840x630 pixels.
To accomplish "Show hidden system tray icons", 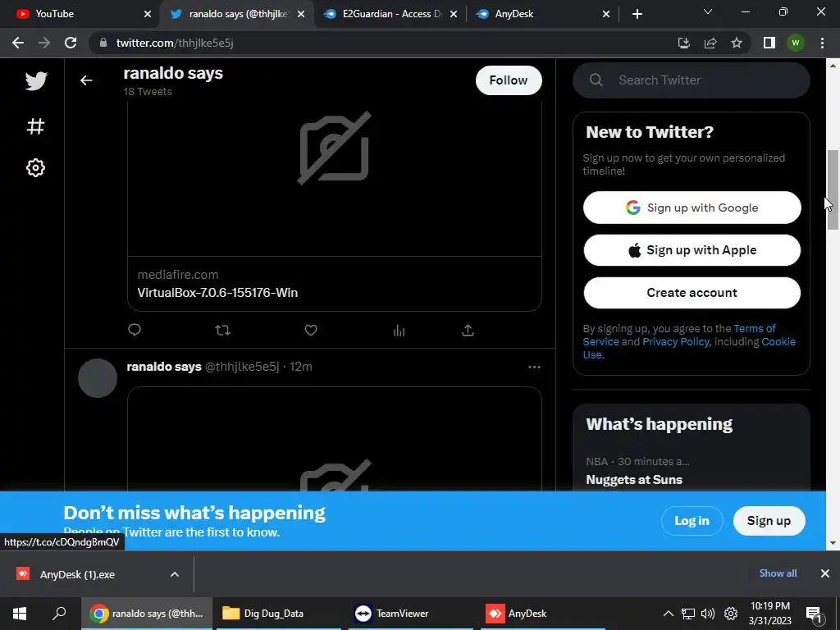I will pos(668,614).
